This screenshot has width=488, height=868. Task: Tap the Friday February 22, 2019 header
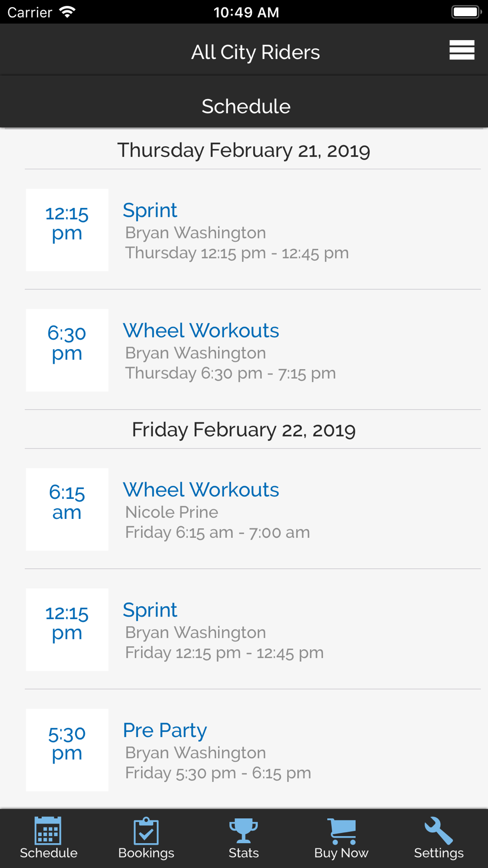[x=244, y=430]
